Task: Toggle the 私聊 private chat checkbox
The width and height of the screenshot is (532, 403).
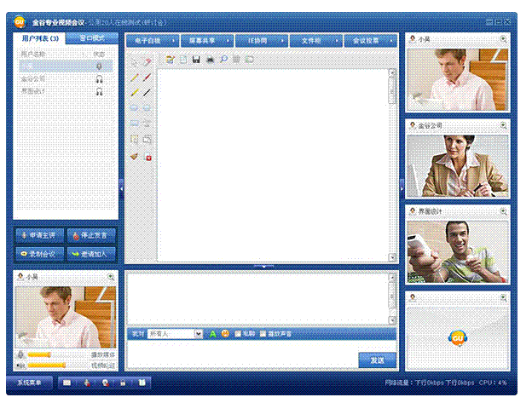Action: [x=238, y=334]
